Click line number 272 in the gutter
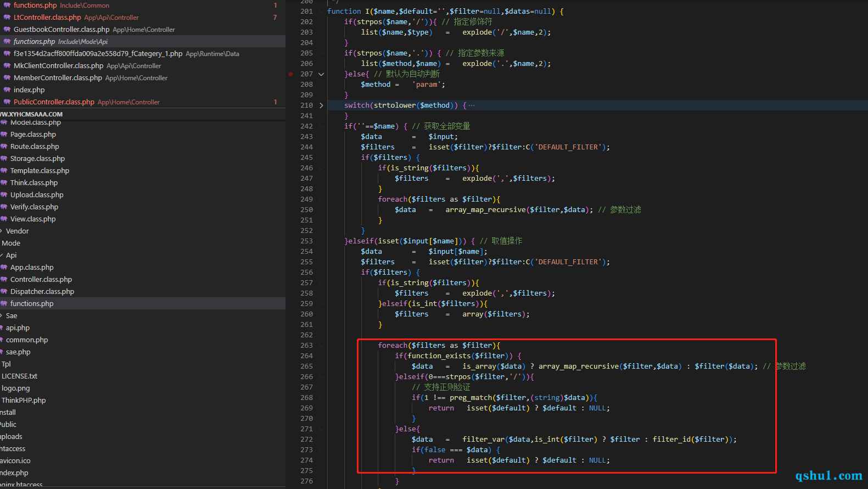This screenshot has height=489, width=868. [x=306, y=440]
